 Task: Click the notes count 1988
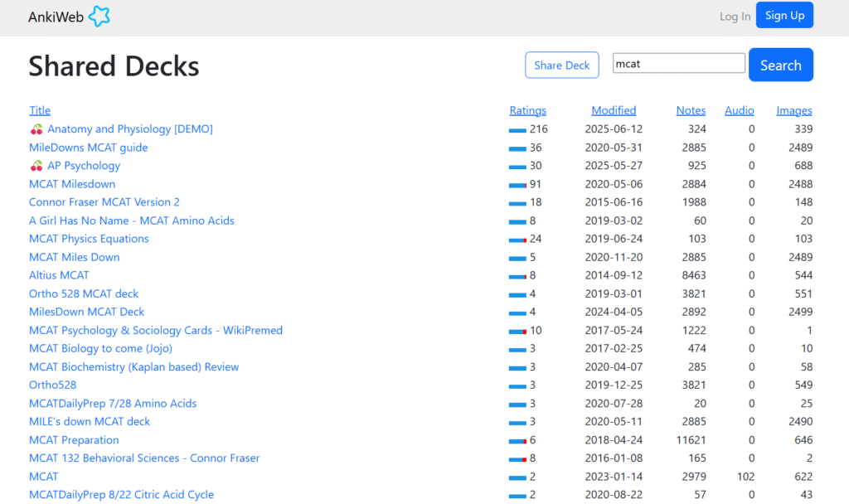694,202
